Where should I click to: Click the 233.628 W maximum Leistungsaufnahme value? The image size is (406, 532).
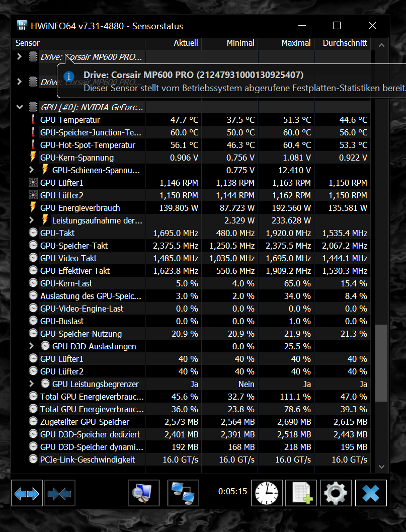click(x=291, y=220)
